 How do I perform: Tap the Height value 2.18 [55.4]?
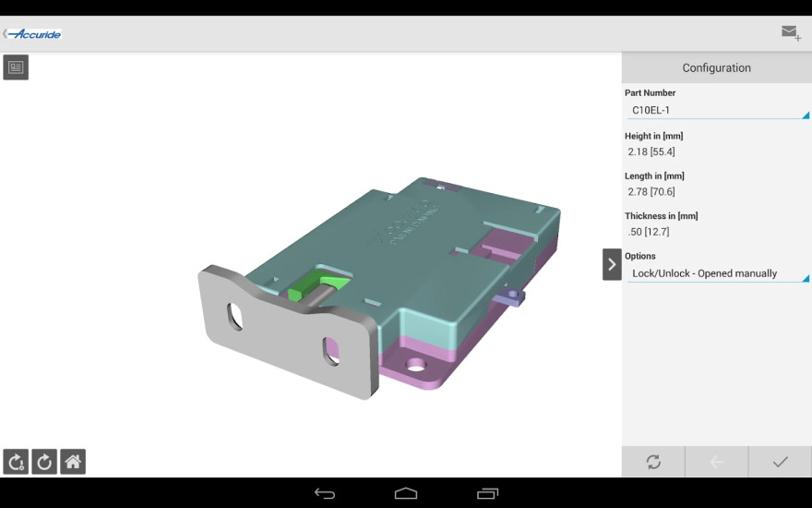[x=651, y=151]
